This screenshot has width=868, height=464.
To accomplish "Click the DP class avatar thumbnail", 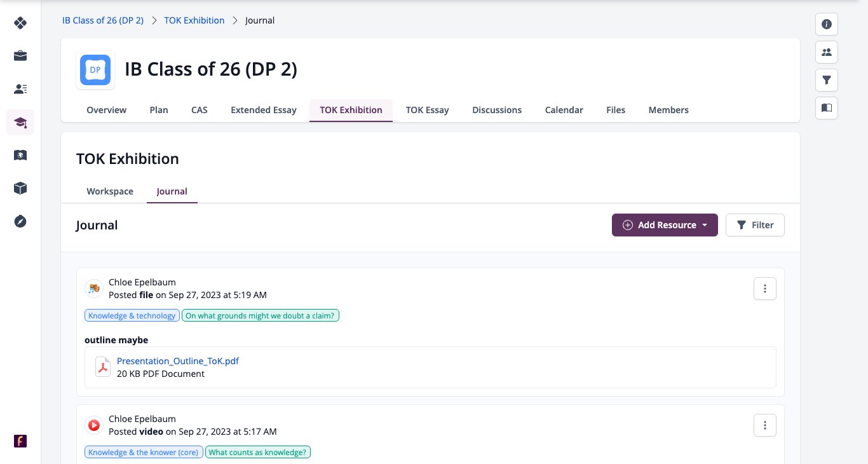I will coord(95,70).
